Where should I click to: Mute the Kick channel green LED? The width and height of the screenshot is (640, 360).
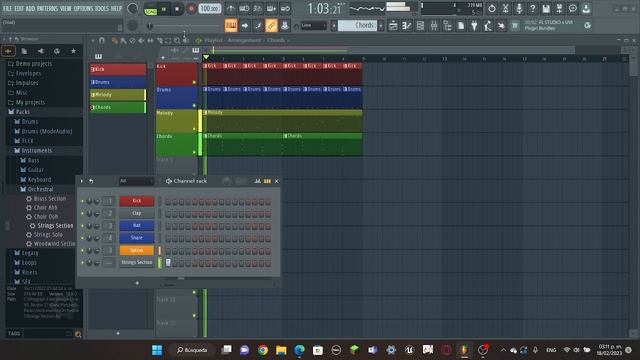click(x=82, y=201)
